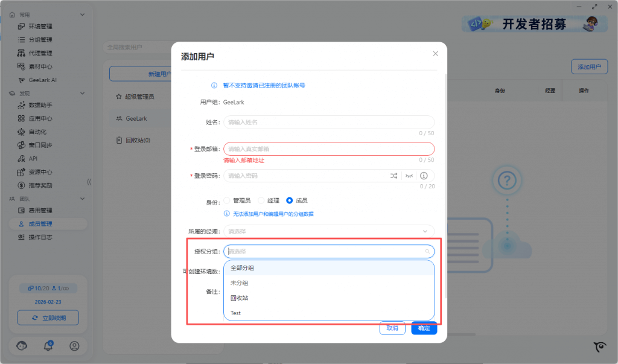Click the password info icon

(x=424, y=176)
